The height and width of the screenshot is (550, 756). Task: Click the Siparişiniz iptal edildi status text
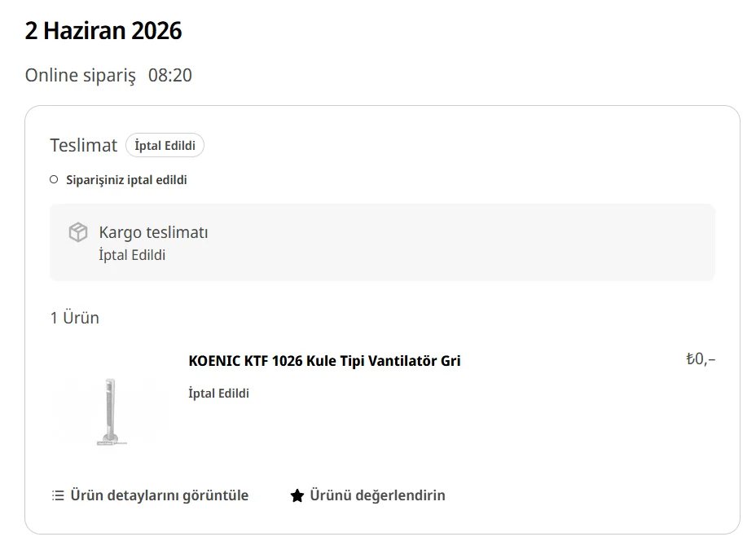126,180
